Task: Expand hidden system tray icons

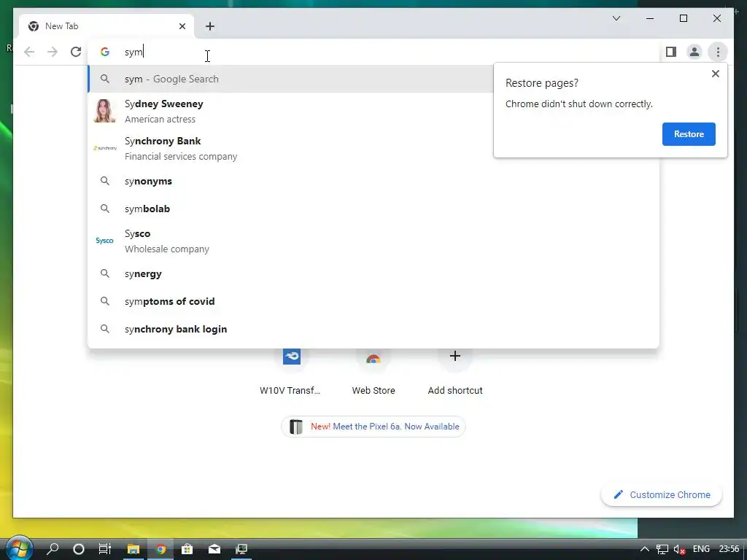Action: 644,549
